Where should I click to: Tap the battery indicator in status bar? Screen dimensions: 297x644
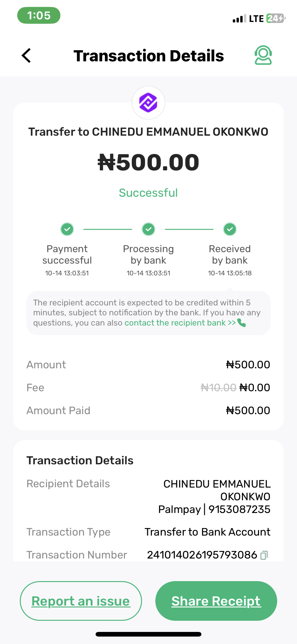(276, 19)
